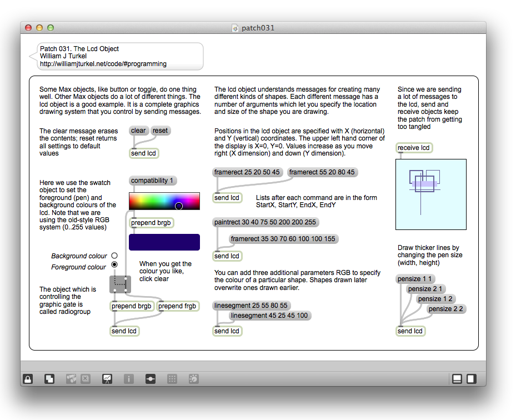This screenshot has width=516, height=420.
Task: Show the bottom panel view icon
Action: pos(457,379)
